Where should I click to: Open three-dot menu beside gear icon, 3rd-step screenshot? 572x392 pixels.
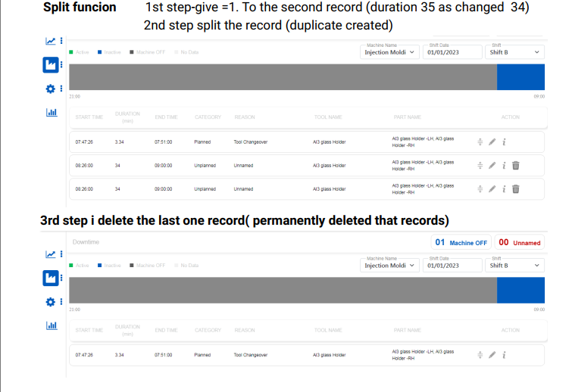(61, 302)
